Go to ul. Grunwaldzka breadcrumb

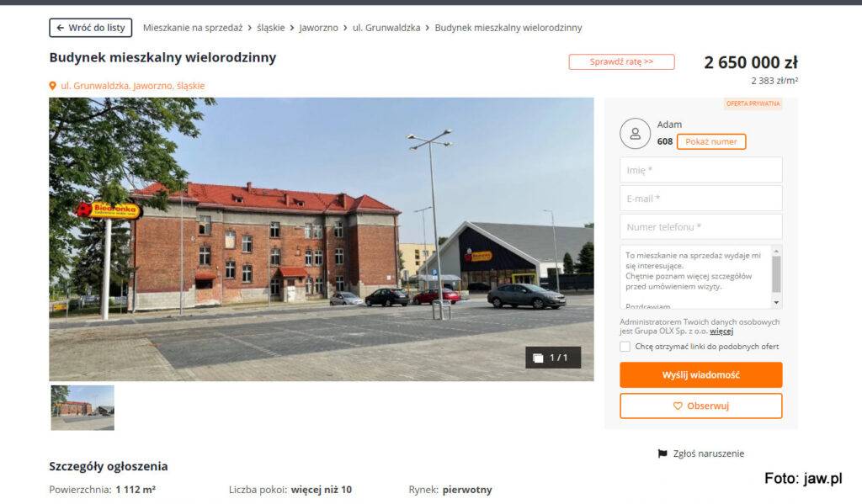386,28
